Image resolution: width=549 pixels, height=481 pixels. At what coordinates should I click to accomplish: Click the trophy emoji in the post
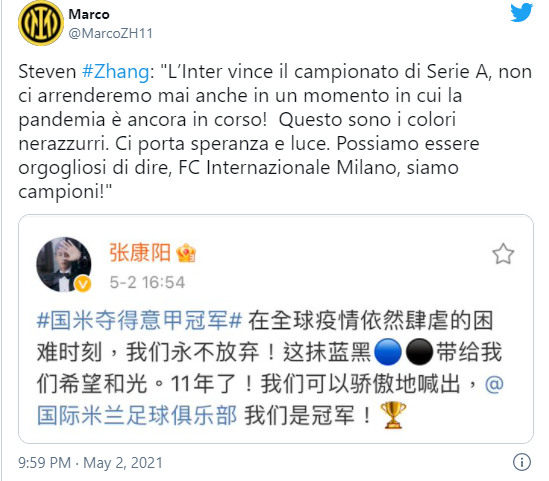pyautogui.click(x=393, y=415)
